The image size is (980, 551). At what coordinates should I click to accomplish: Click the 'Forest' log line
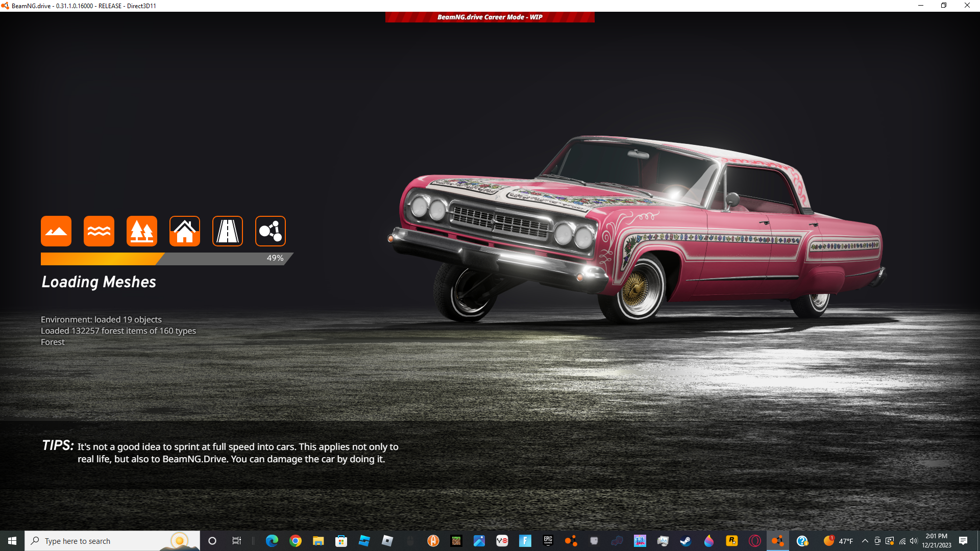point(53,342)
